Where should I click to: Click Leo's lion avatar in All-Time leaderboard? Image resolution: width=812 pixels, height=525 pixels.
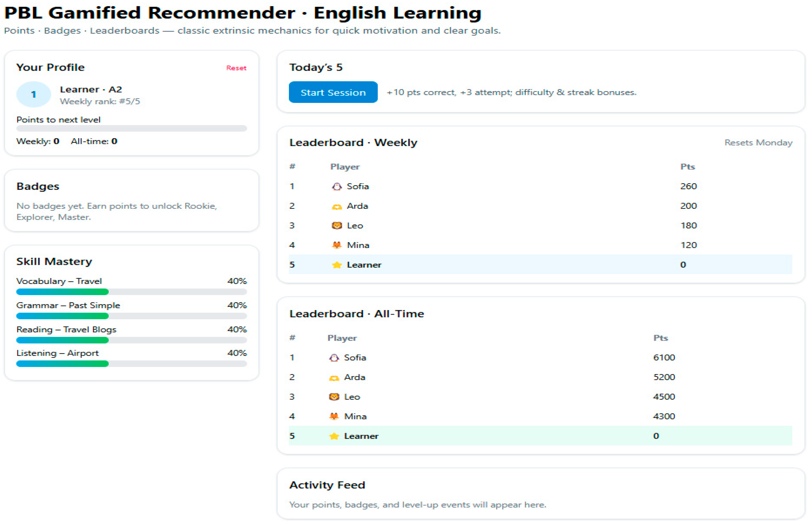pos(334,397)
